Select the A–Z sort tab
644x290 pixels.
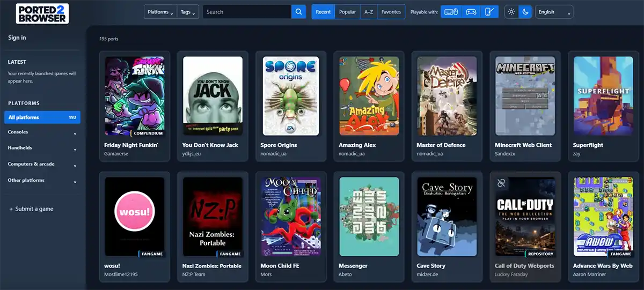[368, 12]
